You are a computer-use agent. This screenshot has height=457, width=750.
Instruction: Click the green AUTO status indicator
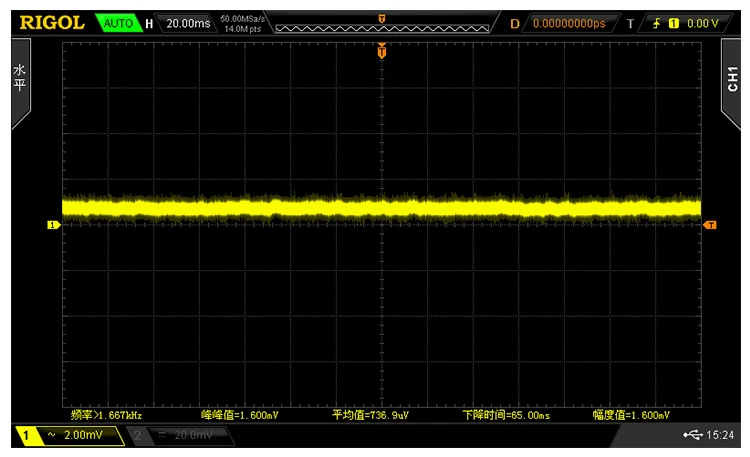[118, 23]
